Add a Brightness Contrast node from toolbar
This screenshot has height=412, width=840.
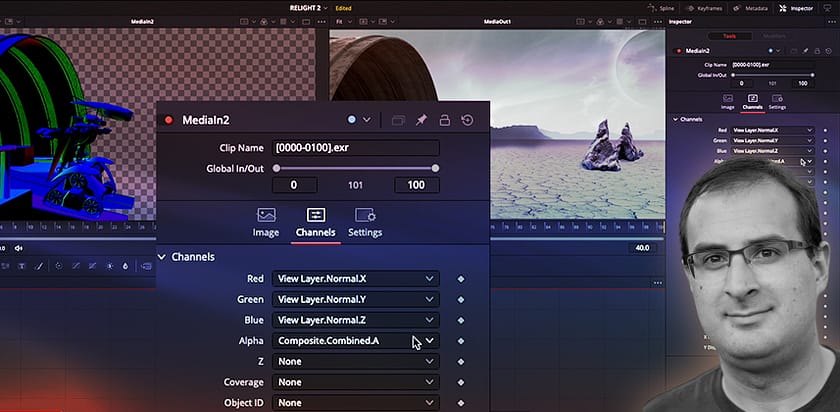[x=109, y=266]
